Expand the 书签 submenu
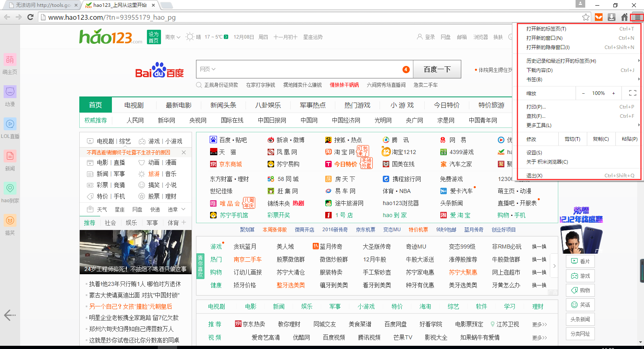 click(x=639, y=79)
